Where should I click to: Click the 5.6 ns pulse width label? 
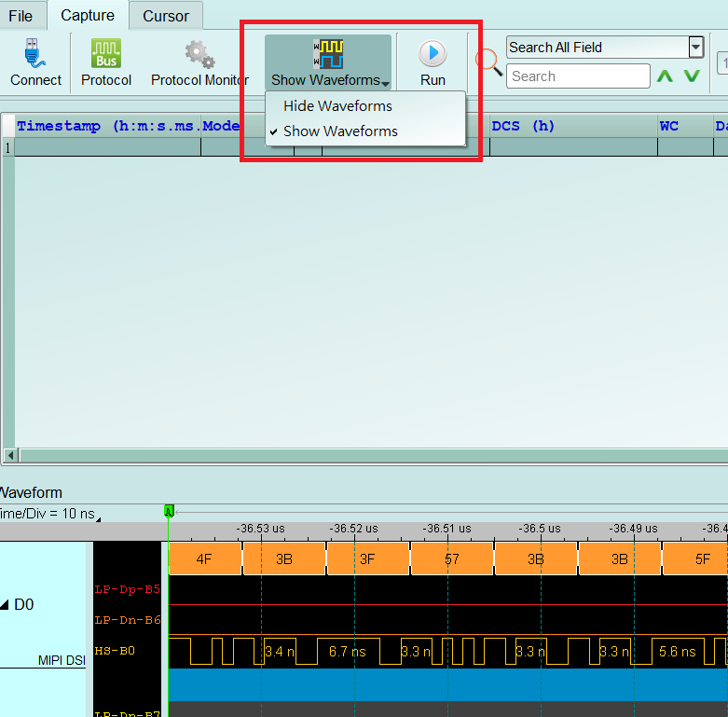coord(677,652)
